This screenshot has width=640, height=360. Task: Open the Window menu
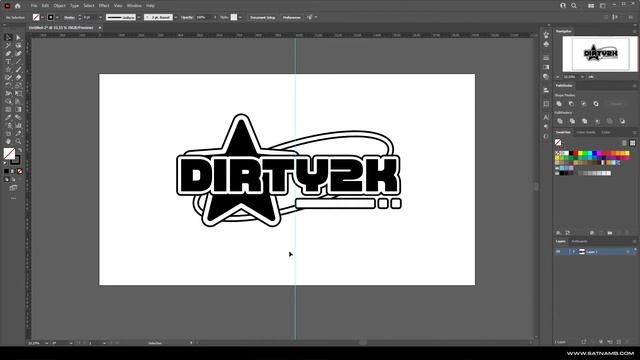(134, 6)
